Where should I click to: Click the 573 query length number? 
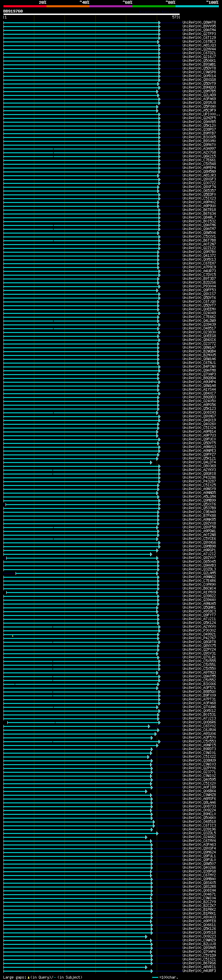click(175, 17)
